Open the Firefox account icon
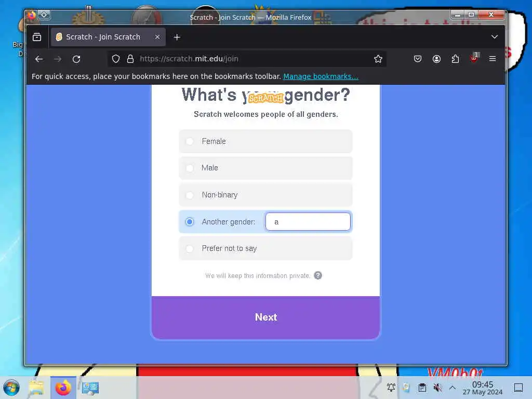532x399 pixels. pyautogui.click(x=436, y=59)
